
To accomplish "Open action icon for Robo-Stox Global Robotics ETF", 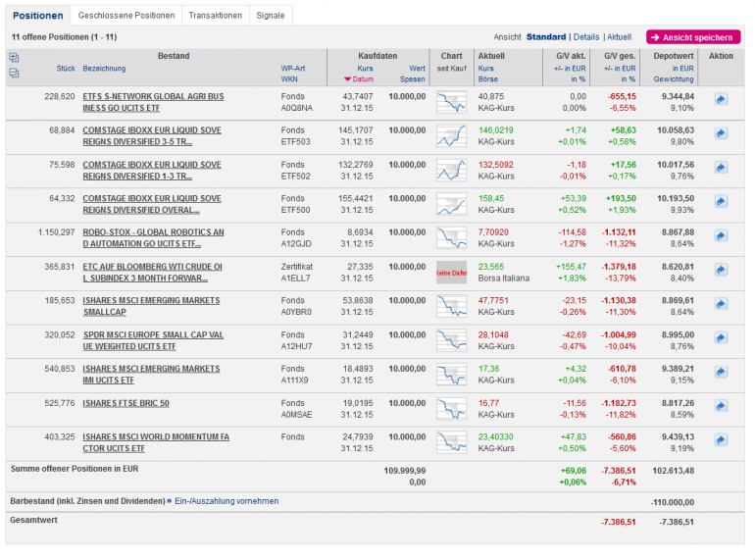I will click(x=721, y=236).
